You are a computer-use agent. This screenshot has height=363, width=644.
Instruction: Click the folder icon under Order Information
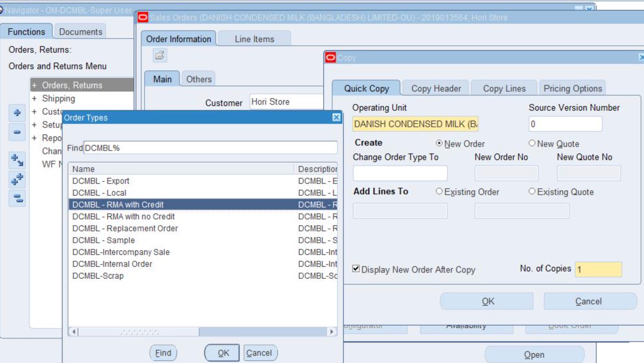(160, 55)
